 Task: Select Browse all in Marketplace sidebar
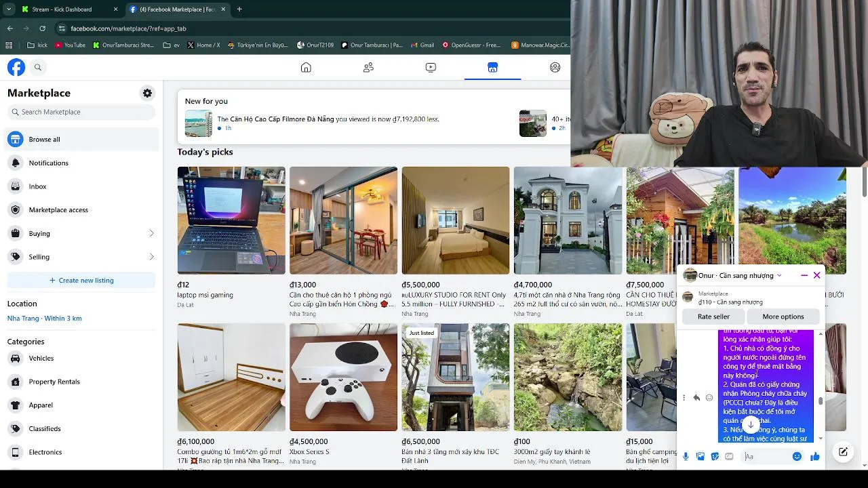pyautogui.click(x=81, y=139)
